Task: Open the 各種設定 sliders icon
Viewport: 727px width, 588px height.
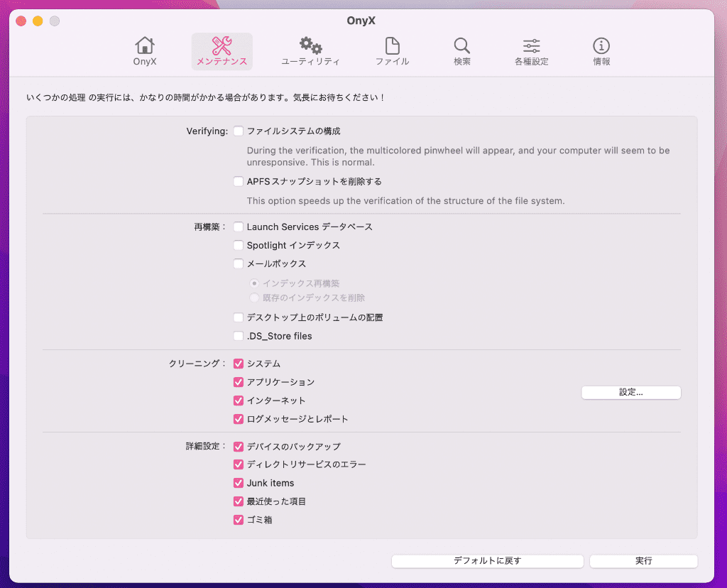Action: [531, 51]
